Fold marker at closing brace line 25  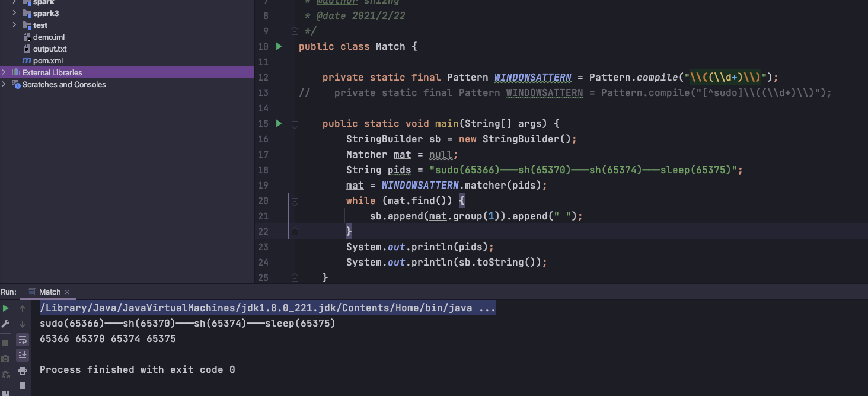(x=295, y=277)
